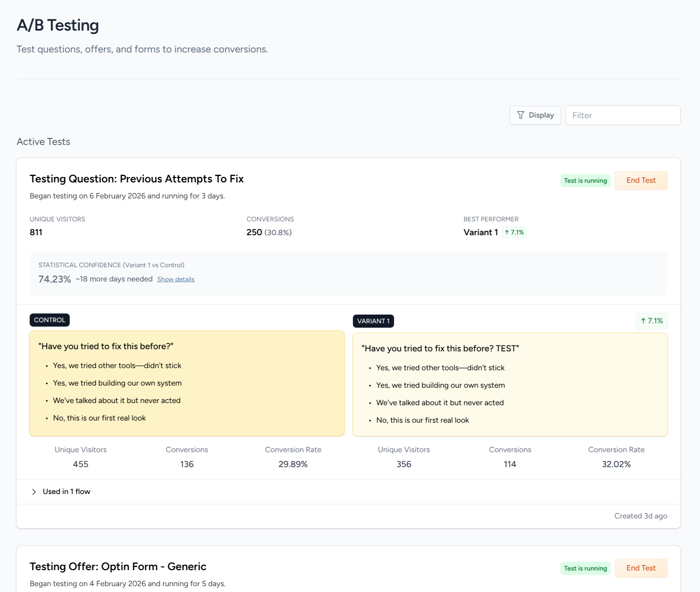Open Show details link for statistical confidence
This screenshot has height=592, width=700.
pyautogui.click(x=175, y=279)
